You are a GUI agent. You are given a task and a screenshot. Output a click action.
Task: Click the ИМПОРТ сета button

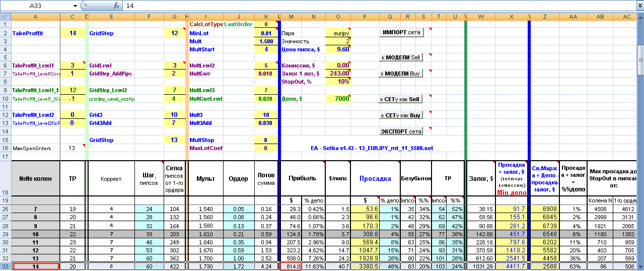pos(401,33)
